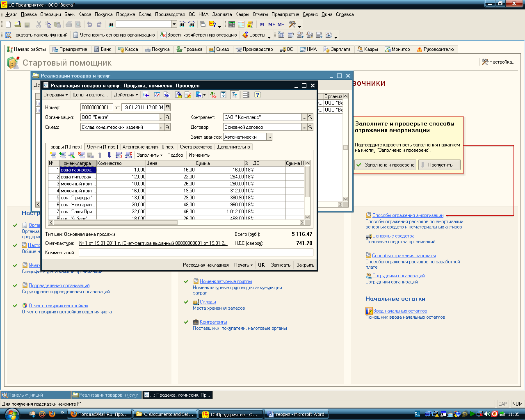
Task: Sort table rows descending Z-A icon
Action: pos(128,155)
